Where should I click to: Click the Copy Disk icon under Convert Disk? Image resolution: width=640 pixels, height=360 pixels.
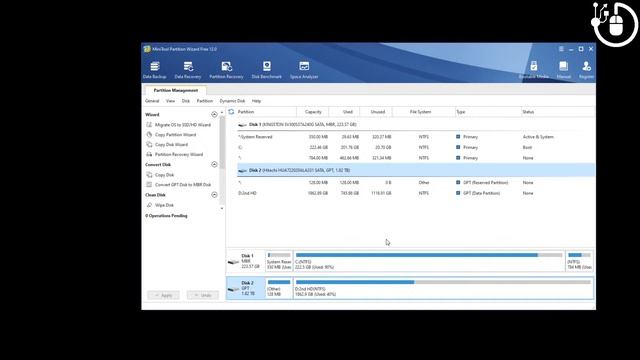(x=149, y=174)
